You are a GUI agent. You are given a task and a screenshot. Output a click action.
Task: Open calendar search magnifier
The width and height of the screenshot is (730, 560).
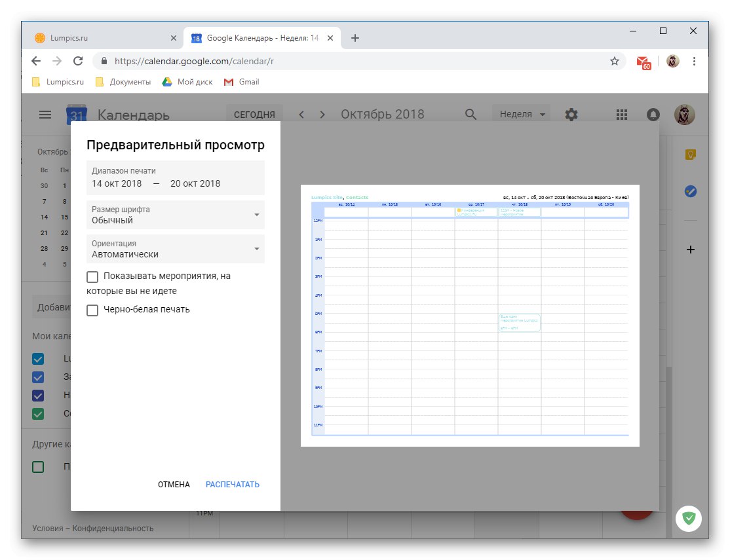[471, 115]
